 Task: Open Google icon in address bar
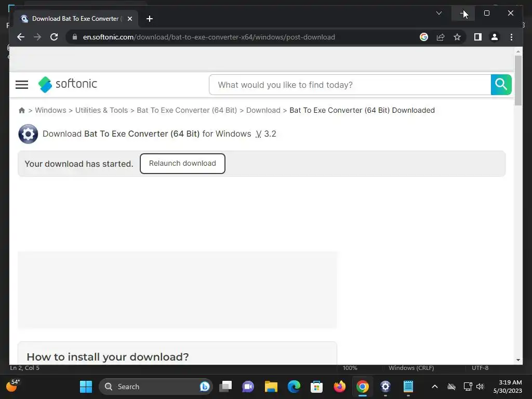pyautogui.click(x=424, y=37)
